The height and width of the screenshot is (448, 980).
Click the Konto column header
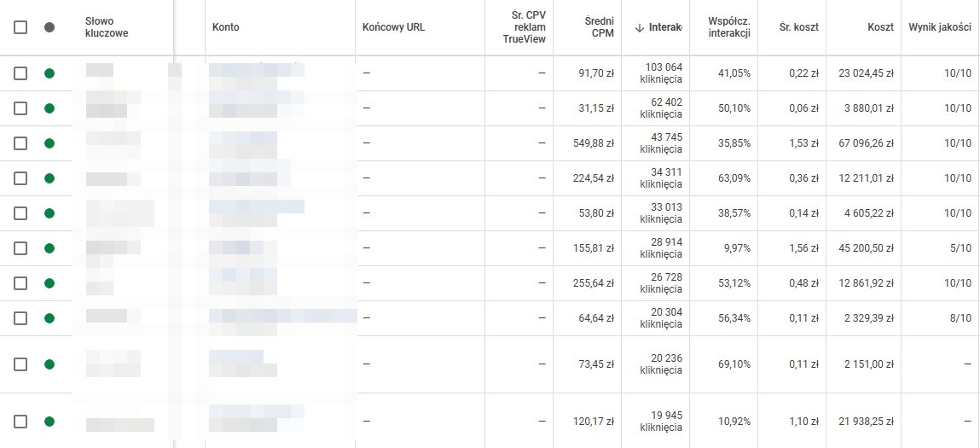(x=226, y=27)
